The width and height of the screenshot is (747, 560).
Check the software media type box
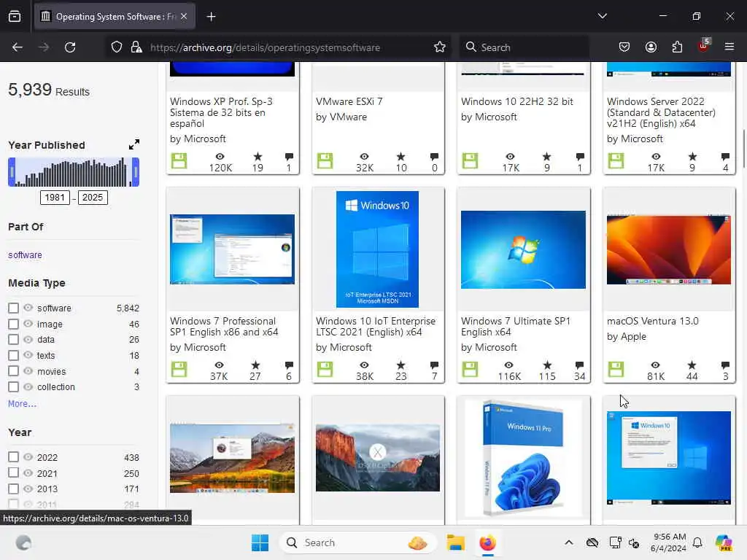click(x=13, y=308)
